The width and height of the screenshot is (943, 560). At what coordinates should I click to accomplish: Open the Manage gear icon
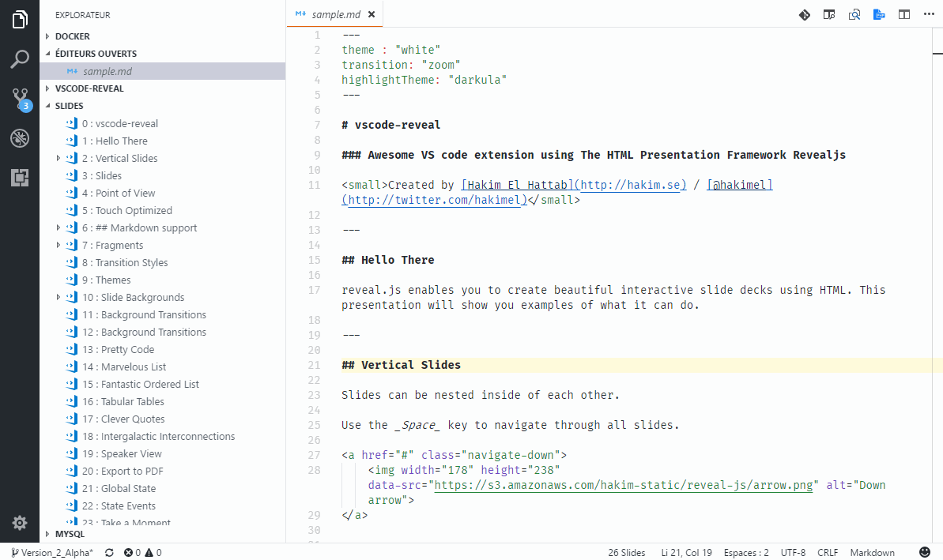20,523
